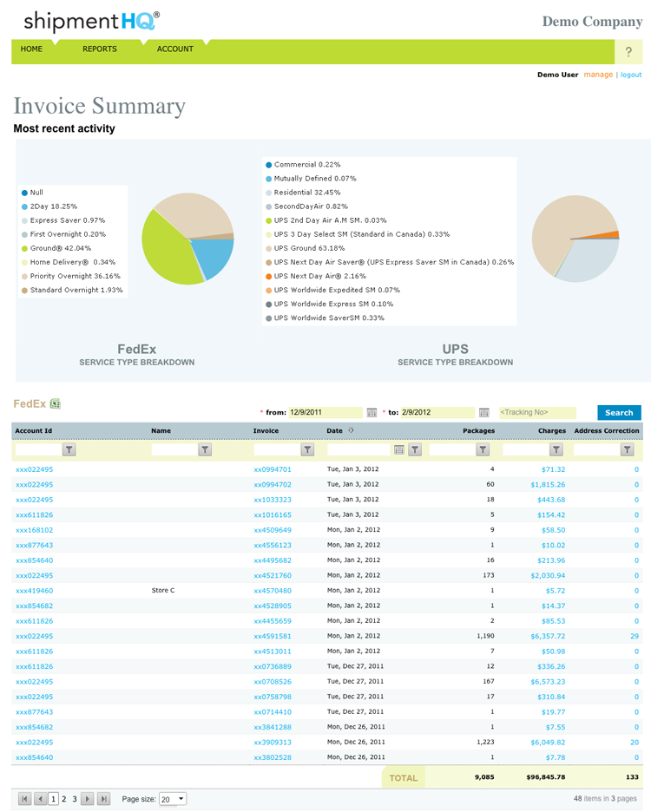Open the REPORTS menu
651x812 pixels.
click(x=100, y=49)
